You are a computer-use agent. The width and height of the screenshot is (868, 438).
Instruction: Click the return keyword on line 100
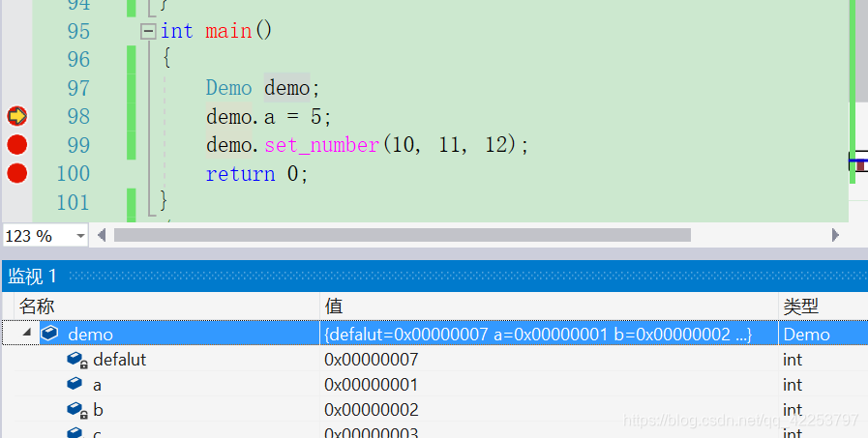(x=240, y=174)
